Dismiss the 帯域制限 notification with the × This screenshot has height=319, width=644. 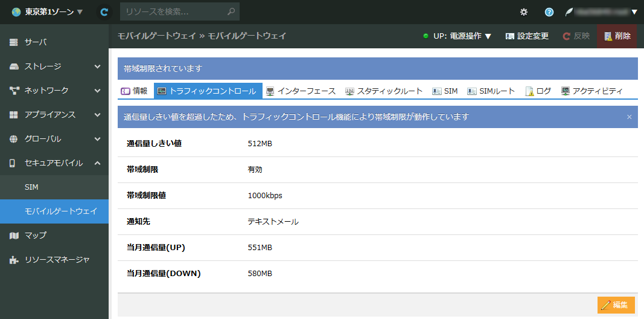point(630,117)
